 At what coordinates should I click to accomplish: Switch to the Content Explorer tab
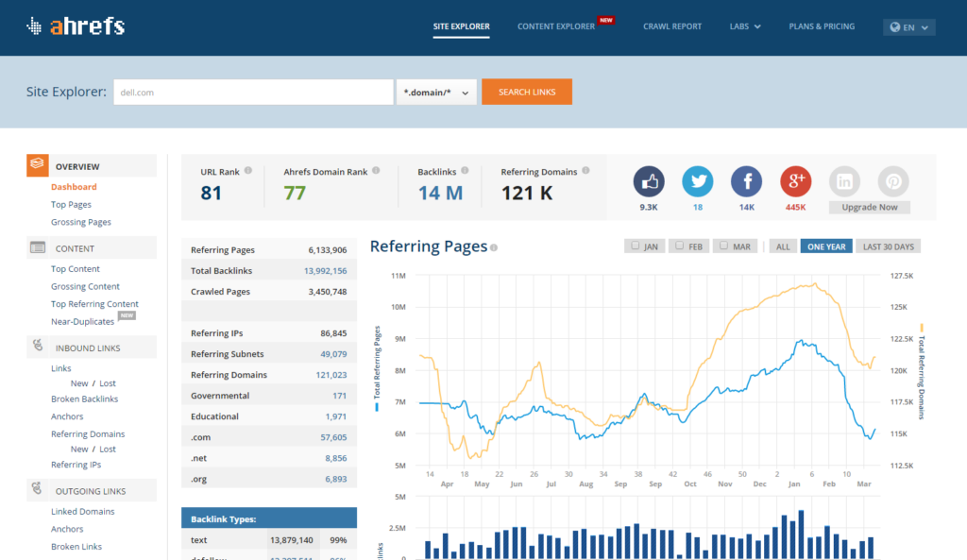(x=556, y=26)
